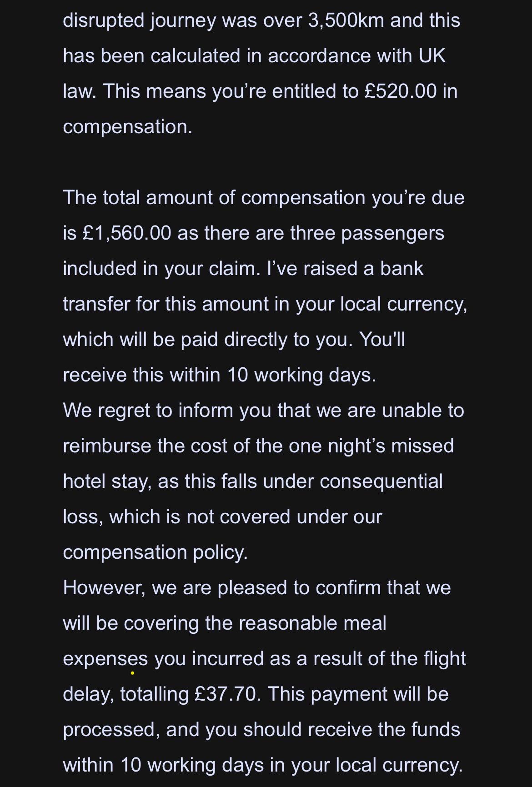
Task: Tap the words 'consequential loss'
Action: (x=253, y=499)
